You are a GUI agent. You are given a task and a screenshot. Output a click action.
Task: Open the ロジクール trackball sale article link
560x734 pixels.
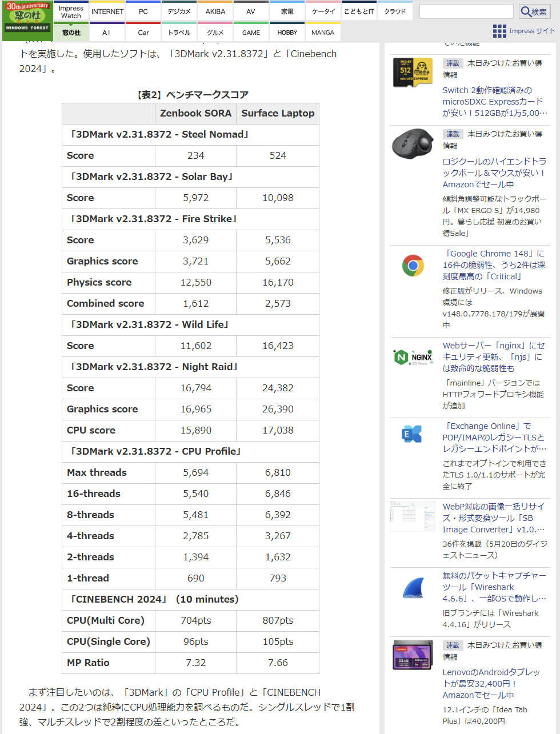click(x=494, y=173)
